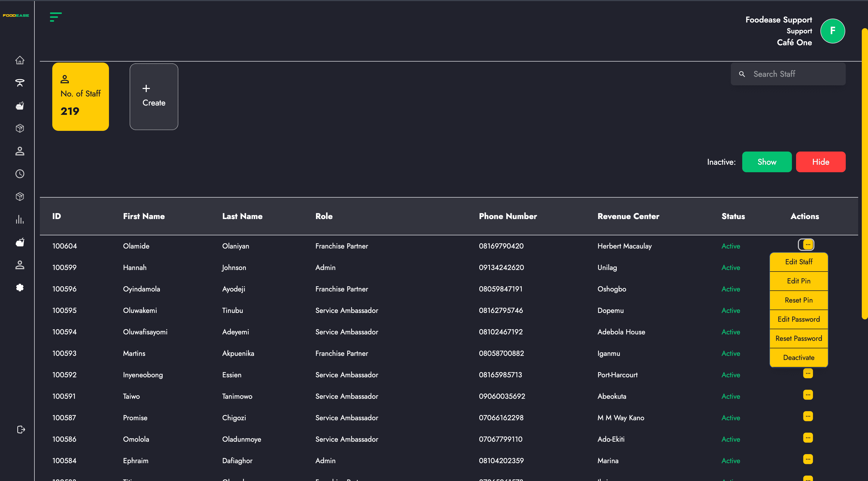
Task: Select Edit Staff from actions menu
Action: 799,262
